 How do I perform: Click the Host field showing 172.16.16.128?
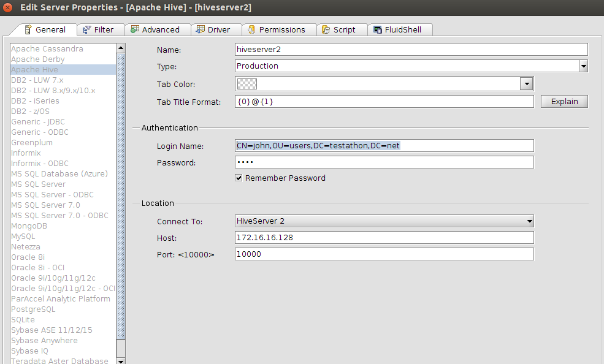coord(384,237)
